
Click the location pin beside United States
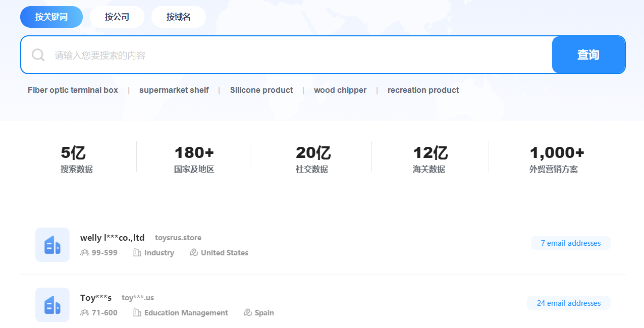click(x=193, y=252)
